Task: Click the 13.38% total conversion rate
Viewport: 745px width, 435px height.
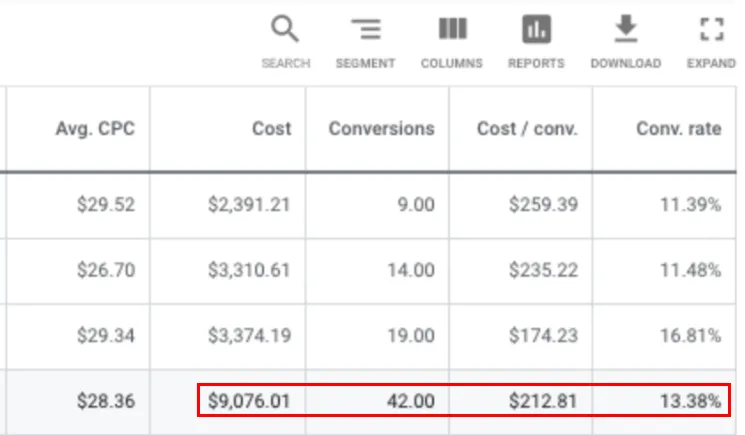Action: [x=691, y=401]
